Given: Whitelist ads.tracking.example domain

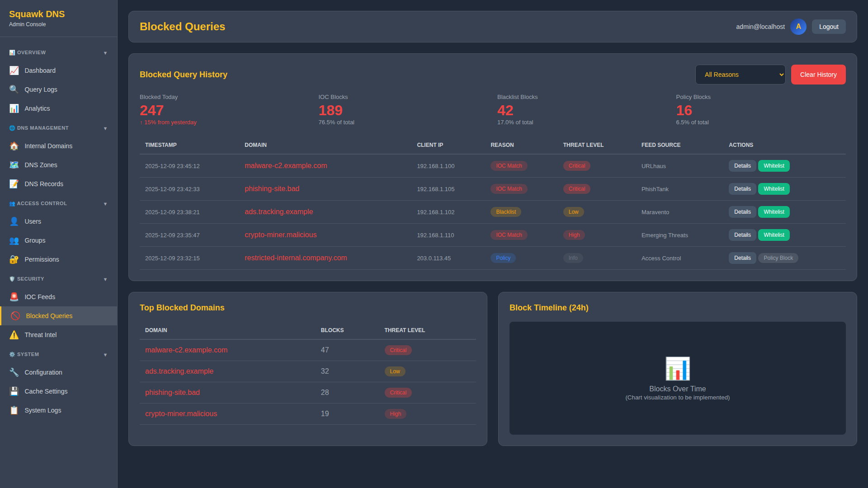Looking at the screenshot, I should [x=774, y=212].
